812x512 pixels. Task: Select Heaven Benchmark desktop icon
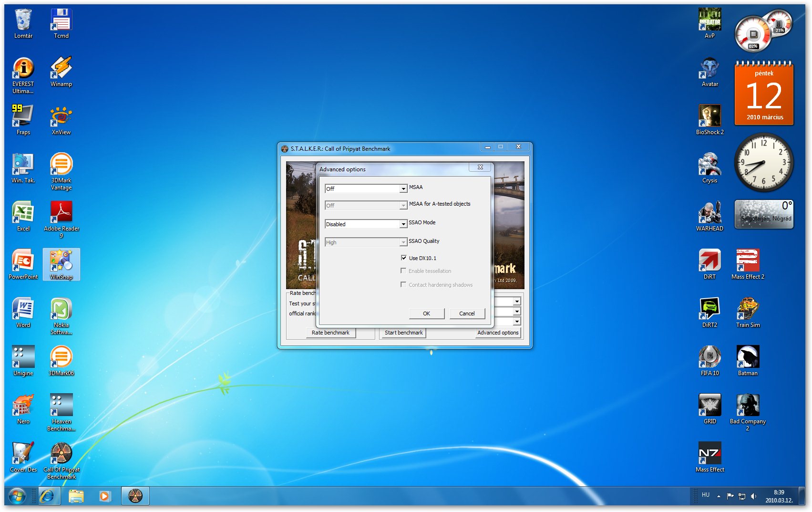(61, 412)
